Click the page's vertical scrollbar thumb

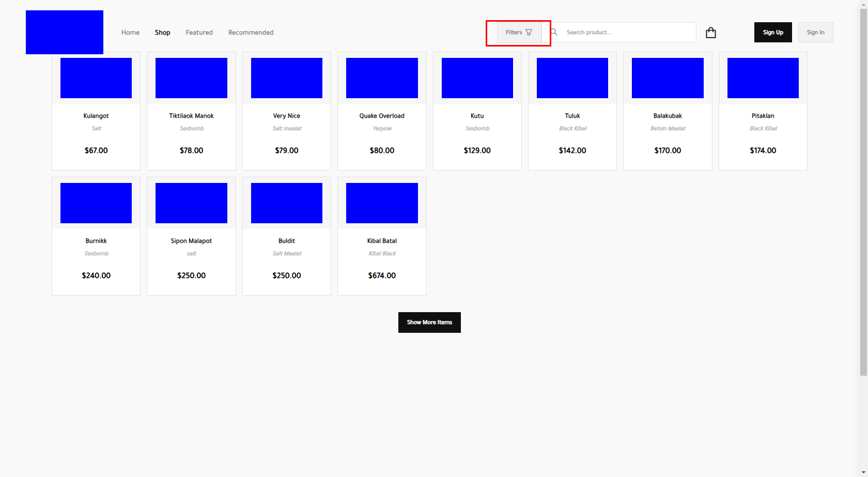(x=863, y=191)
